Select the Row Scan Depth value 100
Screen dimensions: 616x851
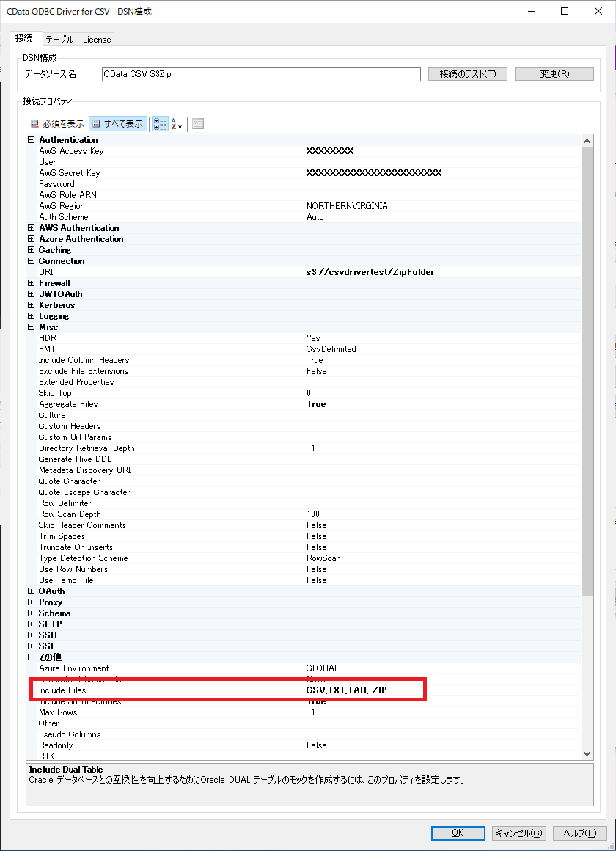(x=313, y=514)
